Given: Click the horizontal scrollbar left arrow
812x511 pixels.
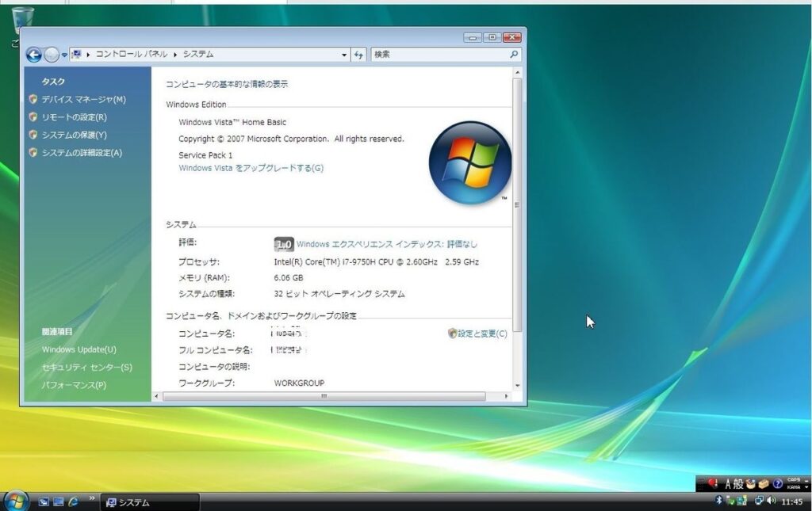Looking at the screenshot, I should pos(156,396).
